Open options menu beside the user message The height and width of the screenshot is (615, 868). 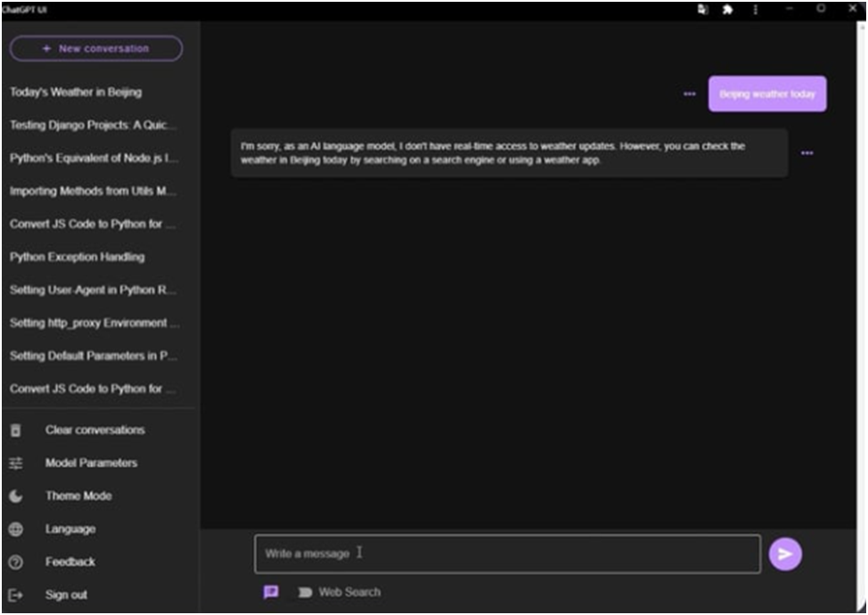pos(689,94)
